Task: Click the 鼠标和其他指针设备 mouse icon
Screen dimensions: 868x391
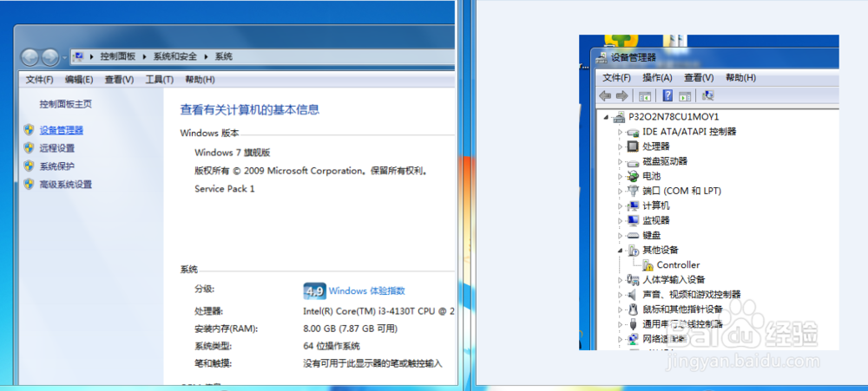Action: point(633,310)
